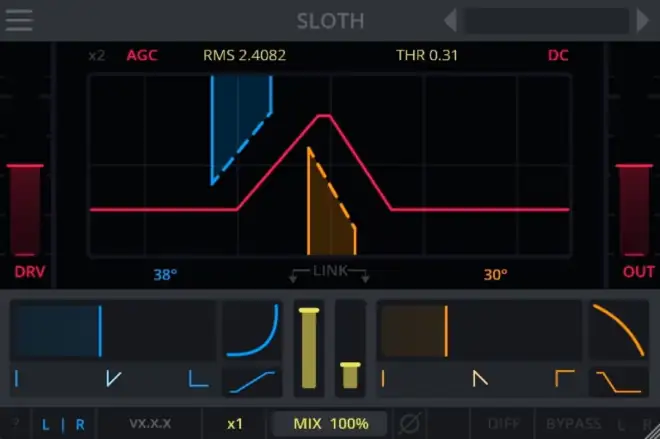Toggle the x2 option
Viewport: 660px width, 439px height.
[x=97, y=56]
